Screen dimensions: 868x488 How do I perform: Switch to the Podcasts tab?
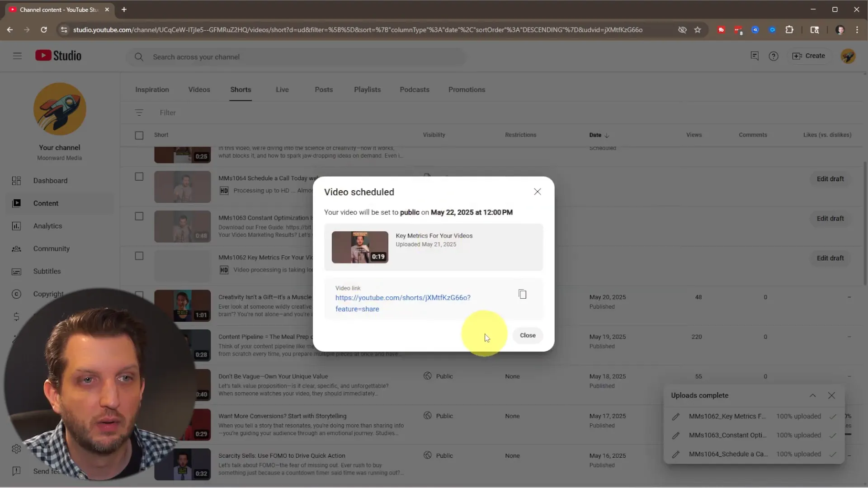point(415,89)
